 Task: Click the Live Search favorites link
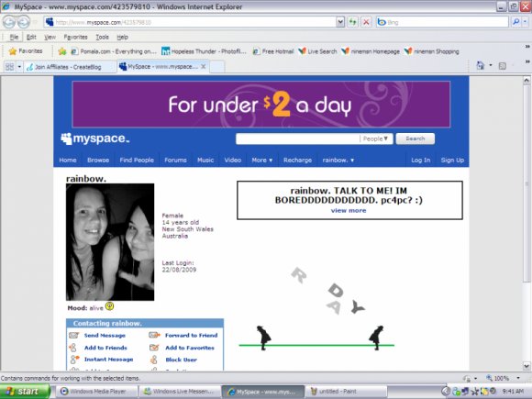pos(317,51)
